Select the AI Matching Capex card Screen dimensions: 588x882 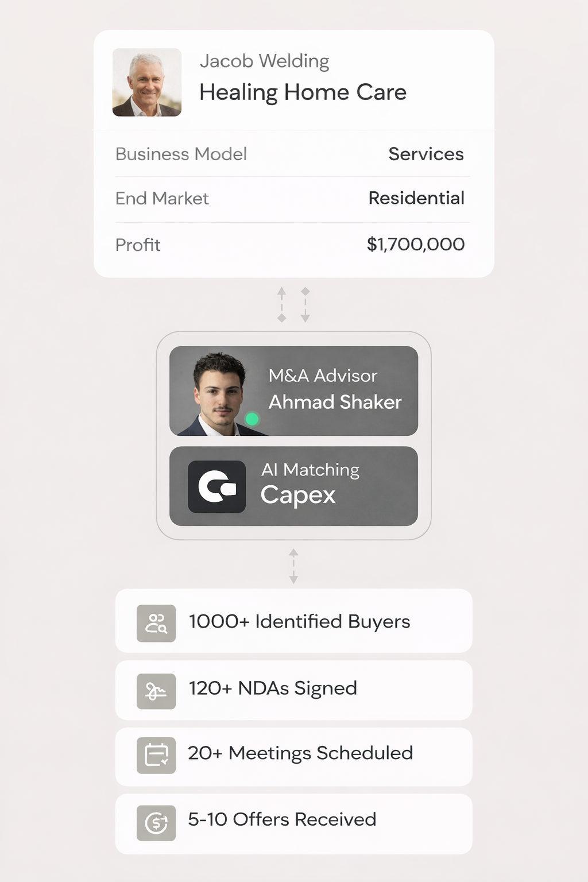pos(310,486)
